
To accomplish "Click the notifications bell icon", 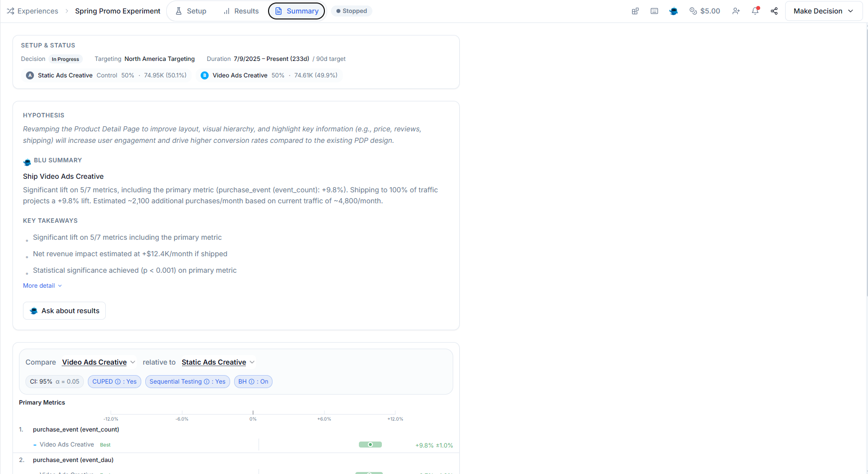I will point(755,10).
